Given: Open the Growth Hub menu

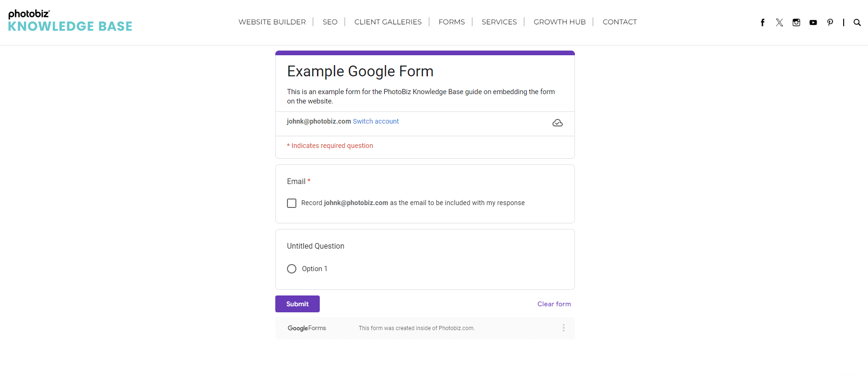Looking at the screenshot, I should point(559,22).
